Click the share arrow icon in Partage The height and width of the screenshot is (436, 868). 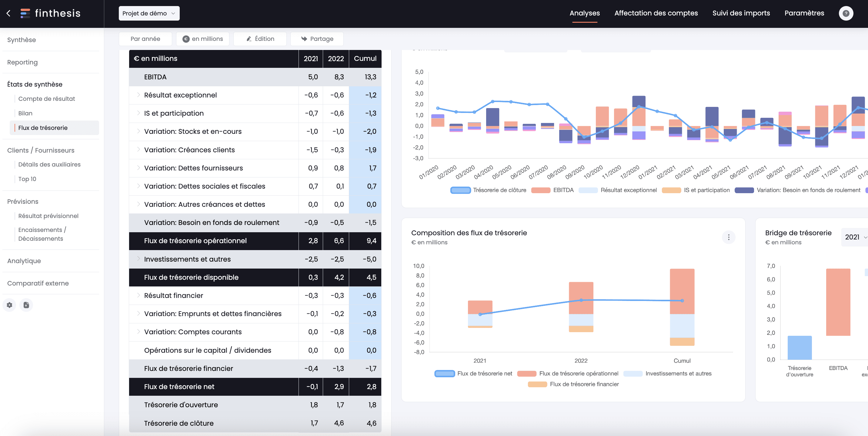pyautogui.click(x=304, y=39)
